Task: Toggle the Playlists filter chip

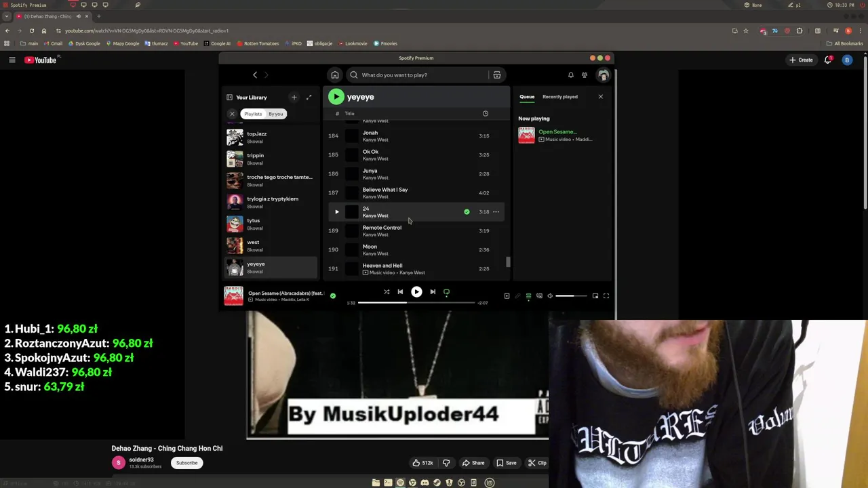Action: click(x=253, y=114)
